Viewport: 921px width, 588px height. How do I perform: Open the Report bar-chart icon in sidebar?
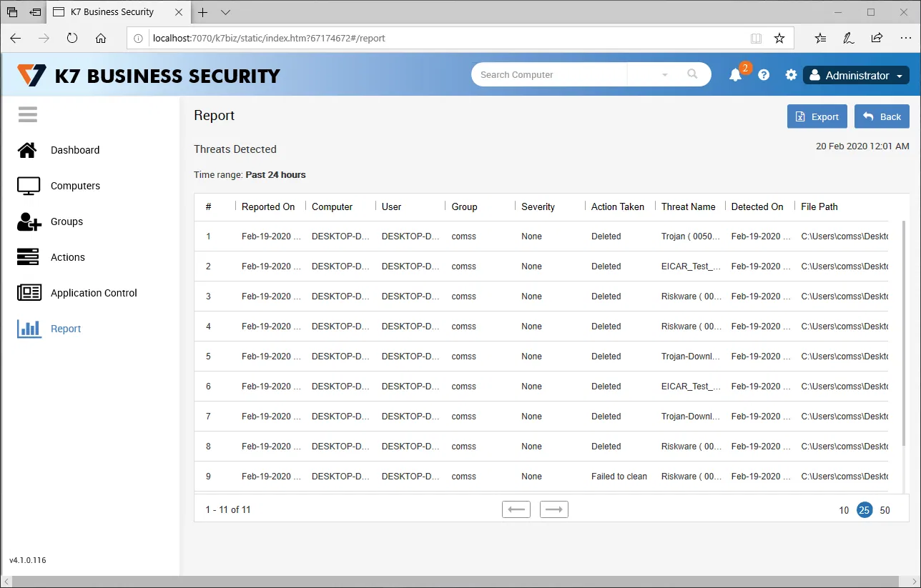[x=29, y=329]
